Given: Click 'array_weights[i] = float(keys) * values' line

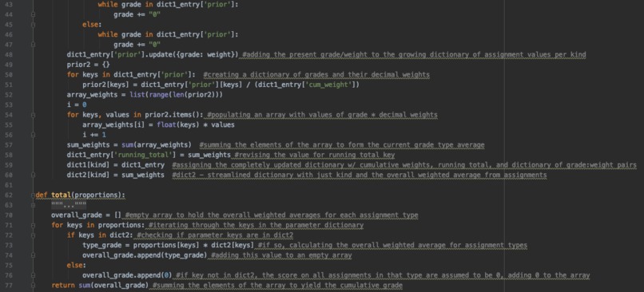Looking at the screenshot, I should pos(158,124).
